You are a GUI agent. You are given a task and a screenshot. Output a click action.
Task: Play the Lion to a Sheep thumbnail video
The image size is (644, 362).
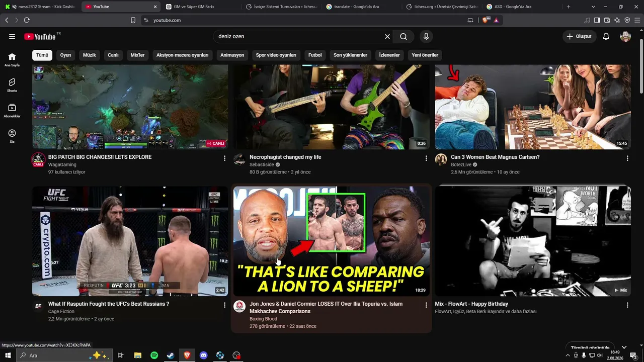tap(331, 241)
